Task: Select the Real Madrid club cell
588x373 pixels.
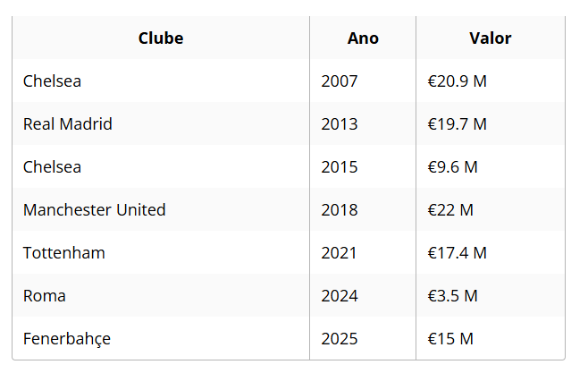Action: (68, 124)
